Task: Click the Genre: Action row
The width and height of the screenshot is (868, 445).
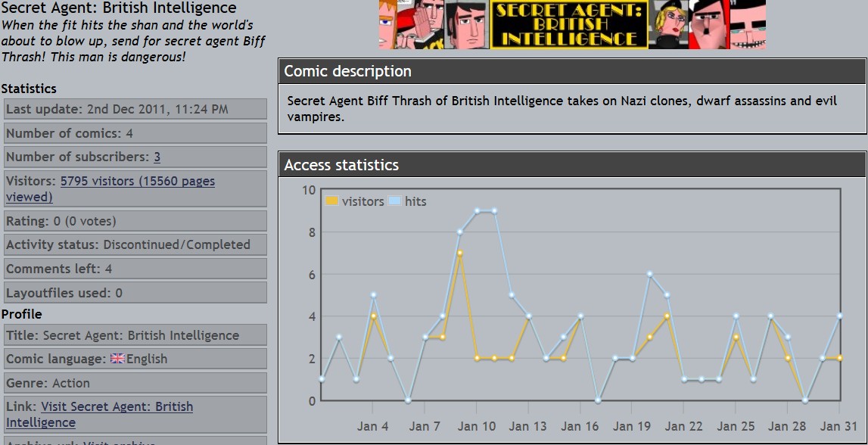Action: (x=135, y=383)
